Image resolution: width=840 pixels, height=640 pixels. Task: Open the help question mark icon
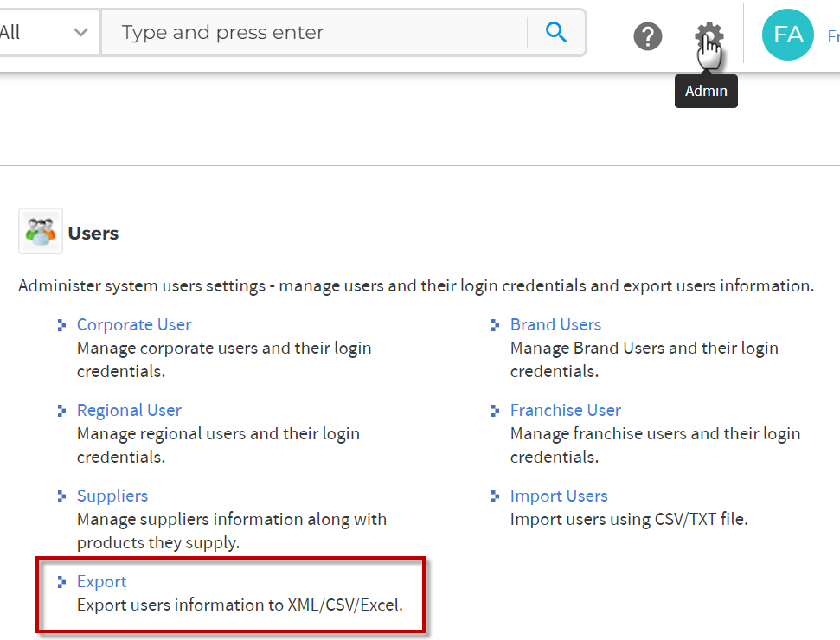(x=648, y=36)
